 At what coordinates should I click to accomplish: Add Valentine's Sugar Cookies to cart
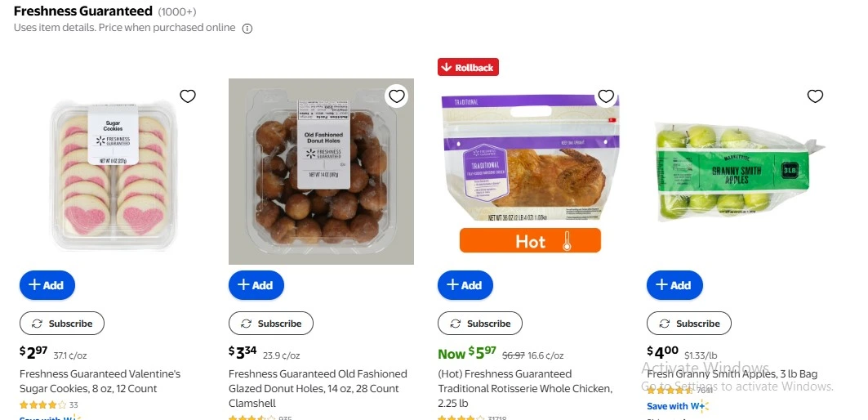[47, 285]
